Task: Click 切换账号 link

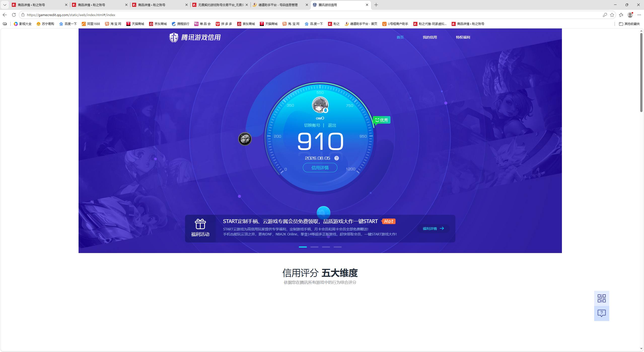Action: click(x=312, y=125)
